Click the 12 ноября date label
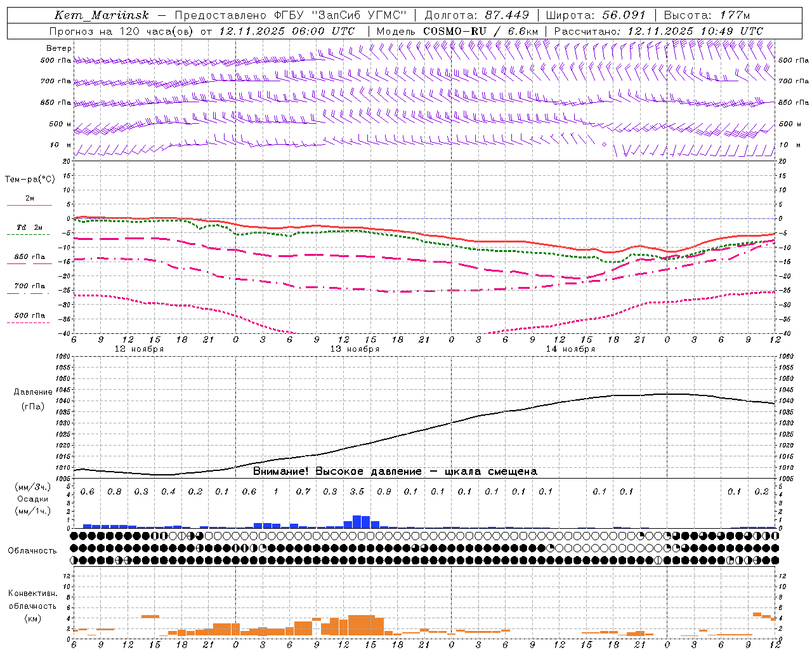 (139, 349)
